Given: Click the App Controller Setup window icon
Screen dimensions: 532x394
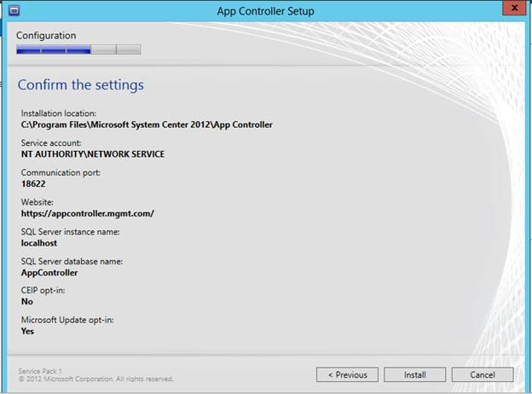Looking at the screenshot, I should click(14, 10).
